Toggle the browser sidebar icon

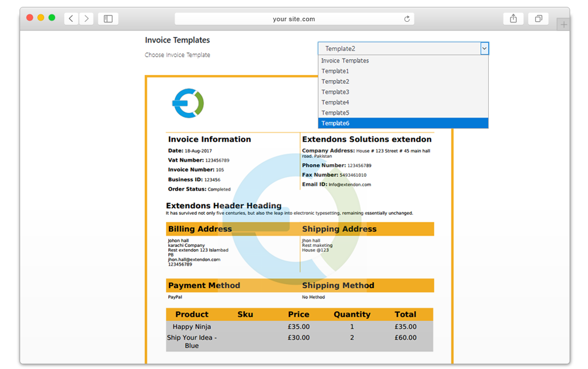click(108, 18)
